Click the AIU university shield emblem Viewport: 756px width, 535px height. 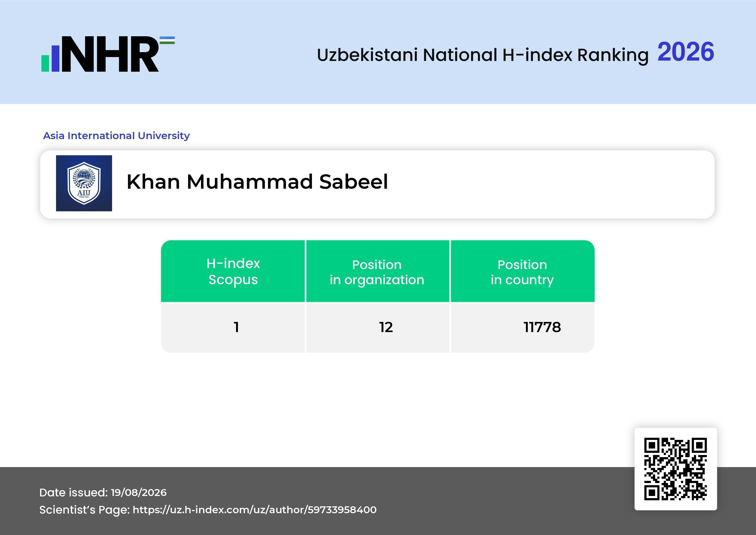point(84,183)
